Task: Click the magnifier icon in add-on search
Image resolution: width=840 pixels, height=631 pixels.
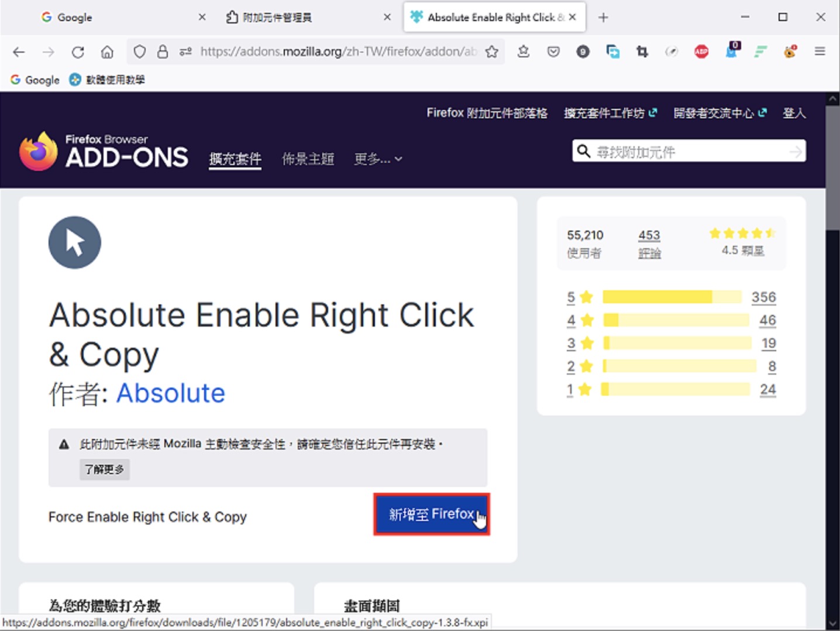Action: 583,152
